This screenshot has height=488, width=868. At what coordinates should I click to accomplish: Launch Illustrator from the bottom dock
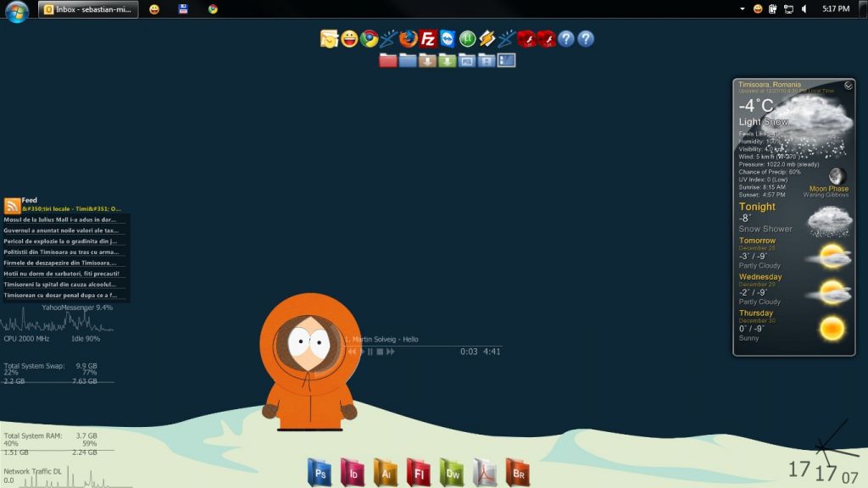(x=386, y=472)
